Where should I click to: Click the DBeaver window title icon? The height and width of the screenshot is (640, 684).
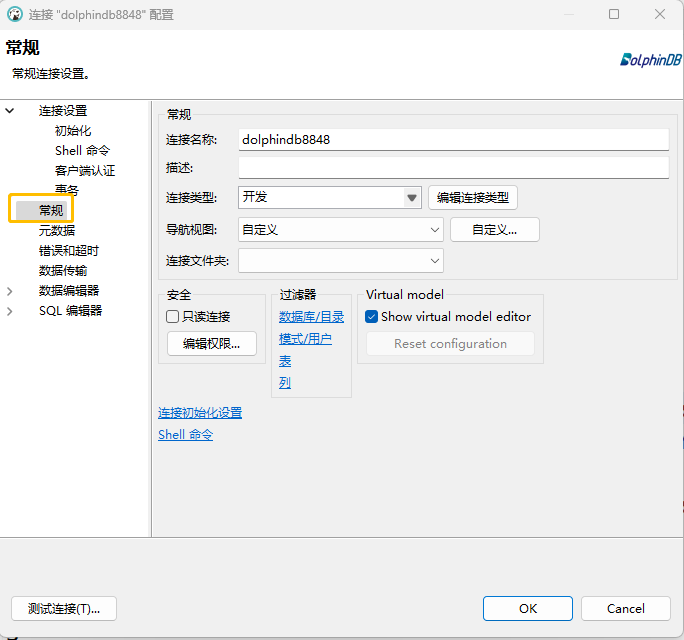pyautogui.click(x=14, y=14)
